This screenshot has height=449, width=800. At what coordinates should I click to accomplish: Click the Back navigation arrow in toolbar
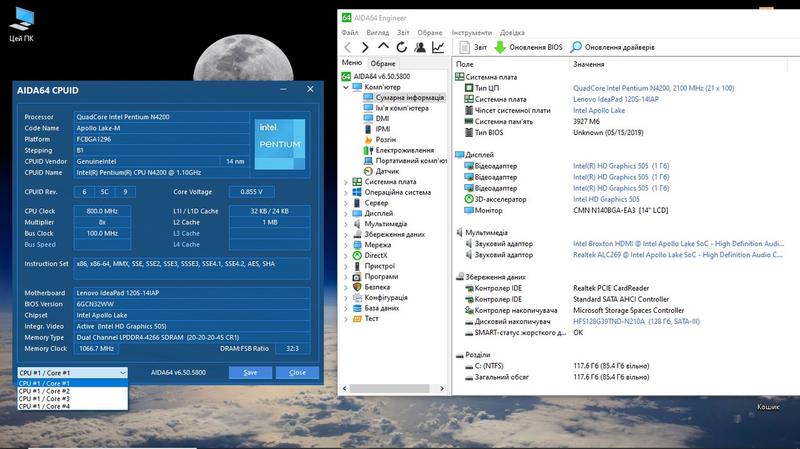point(349,47)
